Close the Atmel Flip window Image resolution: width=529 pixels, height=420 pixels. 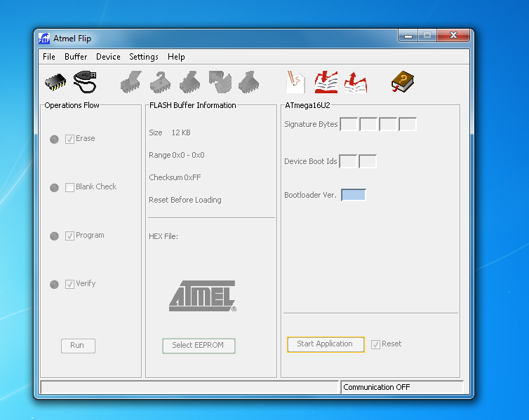pyautogui.click(x=453, y=35)
